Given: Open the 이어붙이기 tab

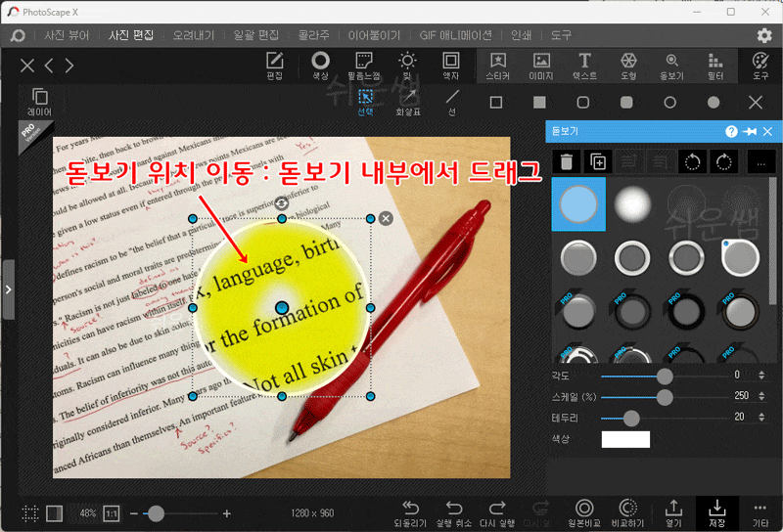Looking at the screenshot, I should pyautogui.click(x=374, y=35).
